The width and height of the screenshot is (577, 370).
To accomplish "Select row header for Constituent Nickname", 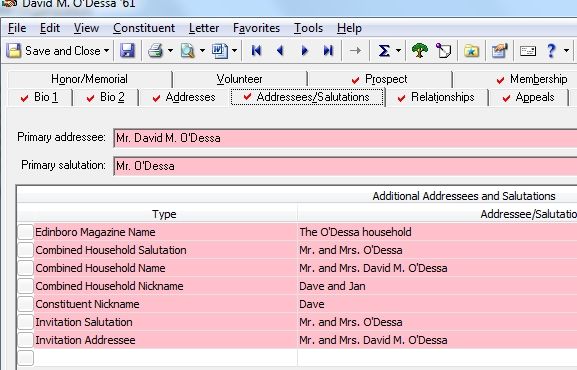I will pyautogui.click(x=25, y=304).
